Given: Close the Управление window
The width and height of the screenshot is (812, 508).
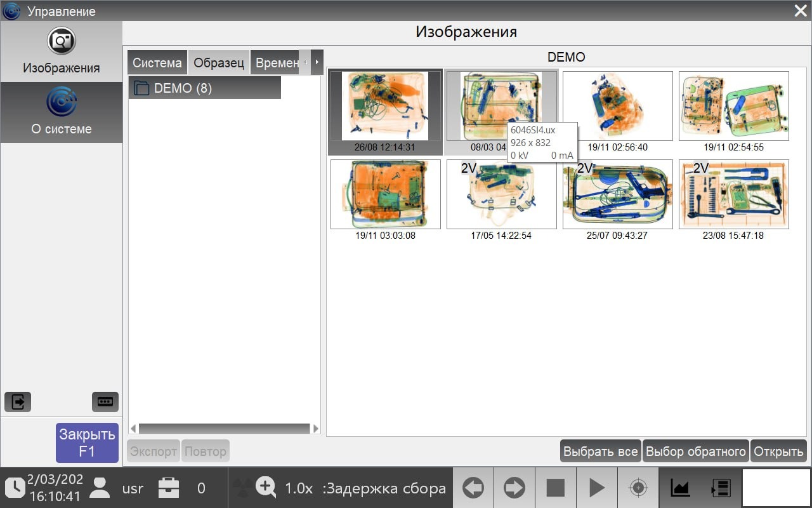Looking at the screenshot, I should click(x=801, y=10).
